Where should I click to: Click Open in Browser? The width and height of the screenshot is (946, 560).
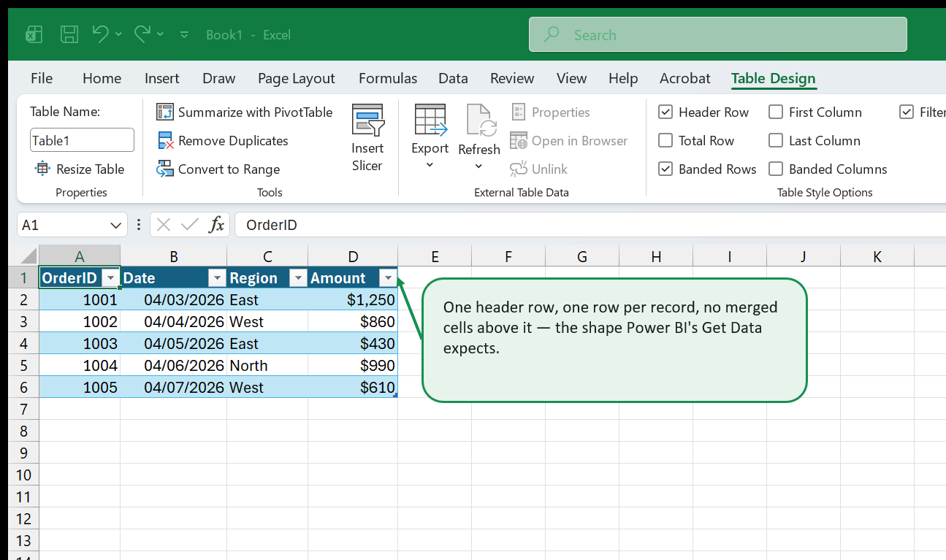tap(569, 141)
